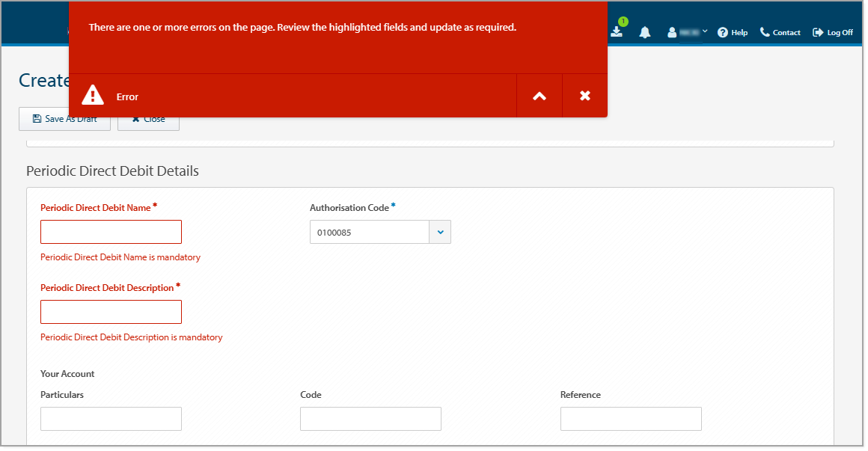Open the Authorisation Code dropdown
This screenshot has width=868, height=451.
[440, 232]
